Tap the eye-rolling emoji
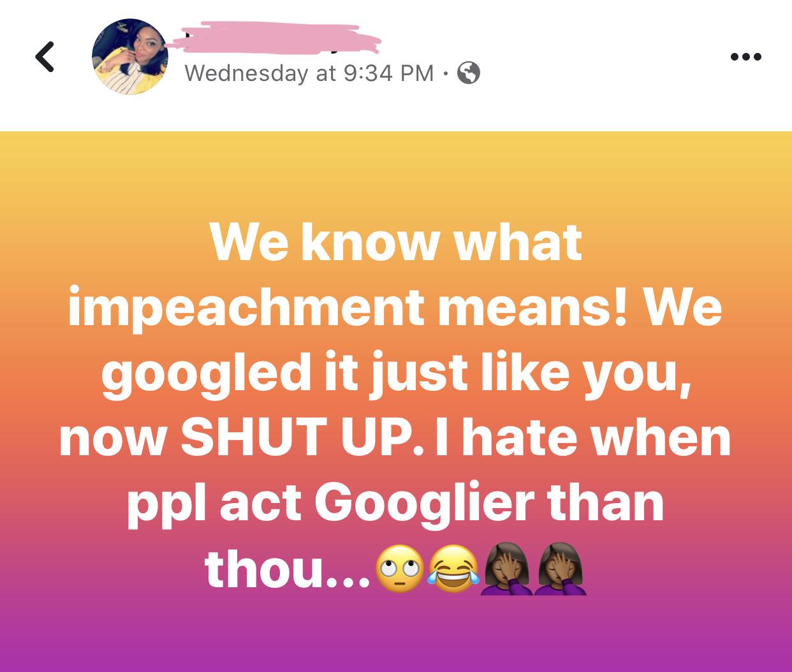 400,569
